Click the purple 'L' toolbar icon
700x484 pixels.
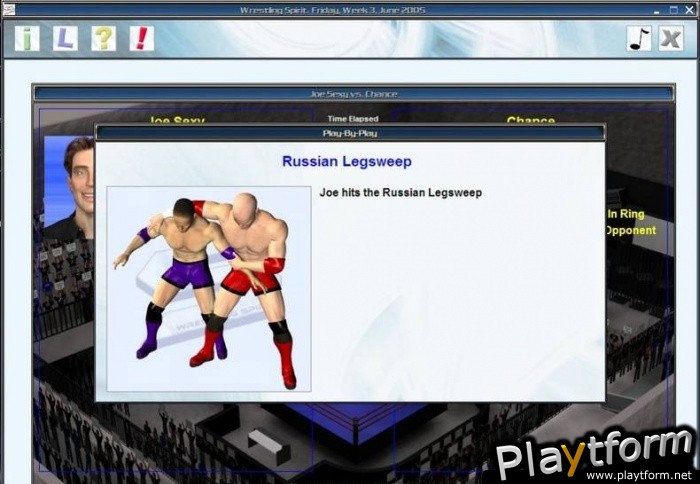[66, 38]
